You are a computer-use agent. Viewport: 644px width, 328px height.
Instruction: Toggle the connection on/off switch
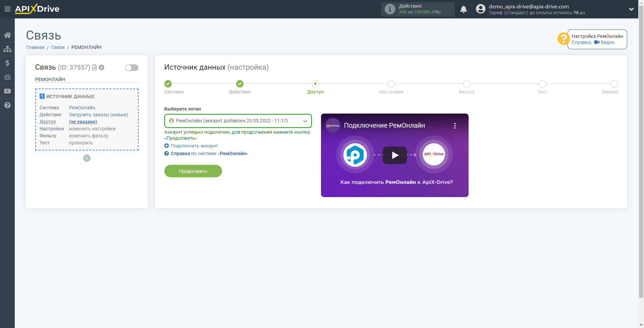[132, 68]
